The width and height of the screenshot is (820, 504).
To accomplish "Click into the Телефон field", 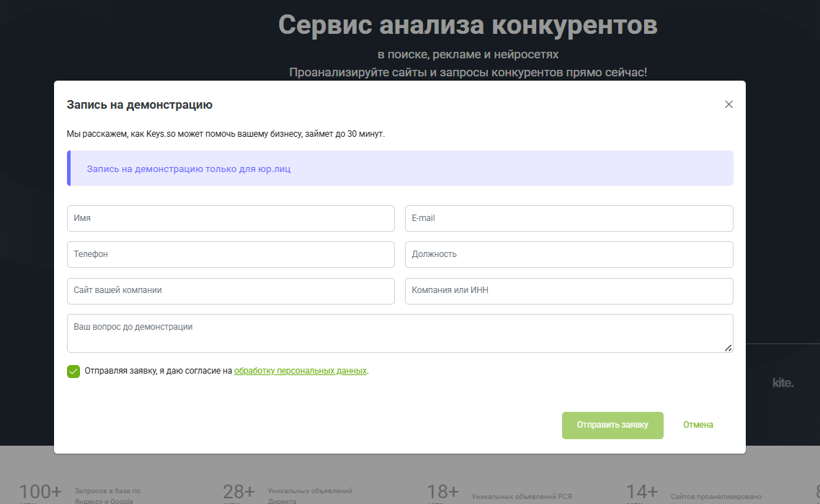I will pos(231,255).
